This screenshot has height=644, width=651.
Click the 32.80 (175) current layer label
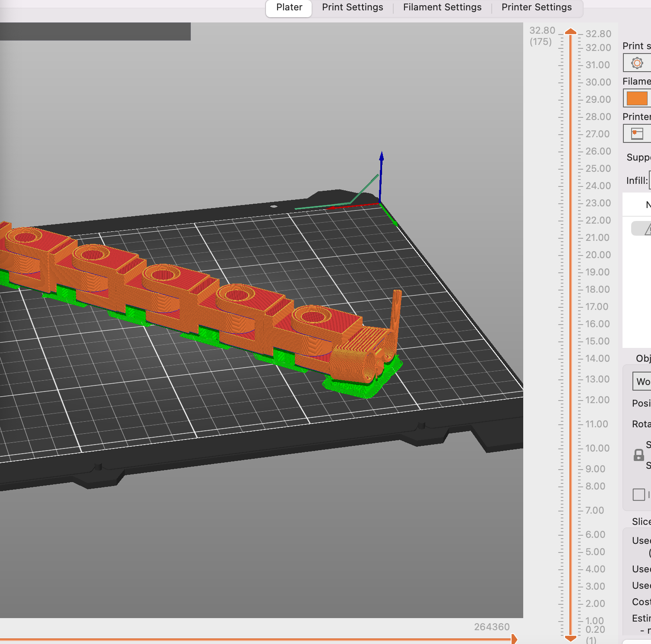click(x=542, y=36)
